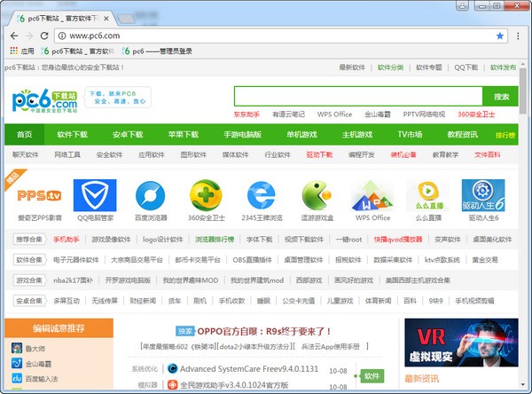Image resolution: width=532 pixels, height=394 pixels.
Task: Open the QQ电脑管家 shield icon
Action: (x=95, y=195)
